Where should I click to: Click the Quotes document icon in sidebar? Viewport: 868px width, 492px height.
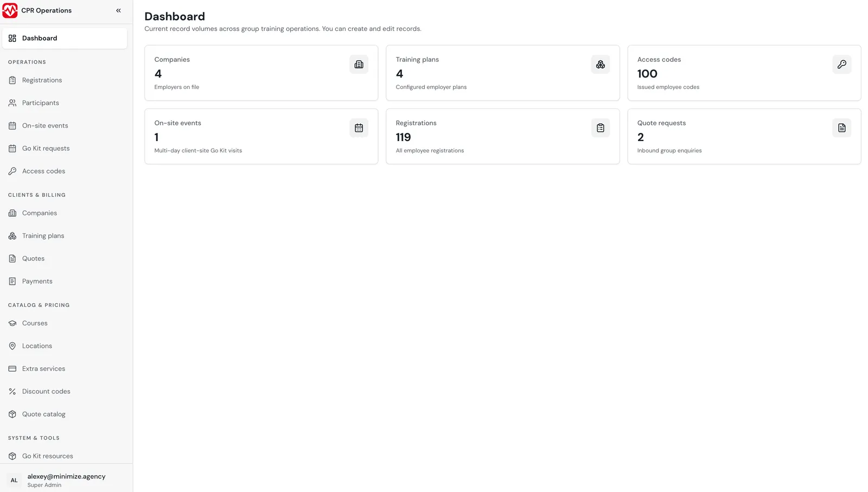pyautogui.click(x=12, y=259)
